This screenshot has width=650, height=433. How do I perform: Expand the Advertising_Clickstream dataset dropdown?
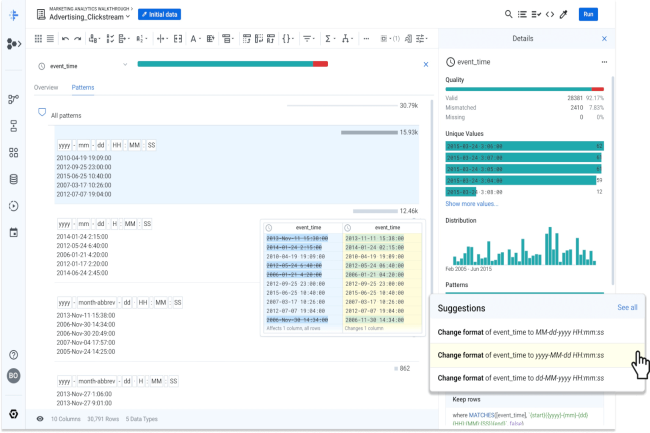coord(128,17)
